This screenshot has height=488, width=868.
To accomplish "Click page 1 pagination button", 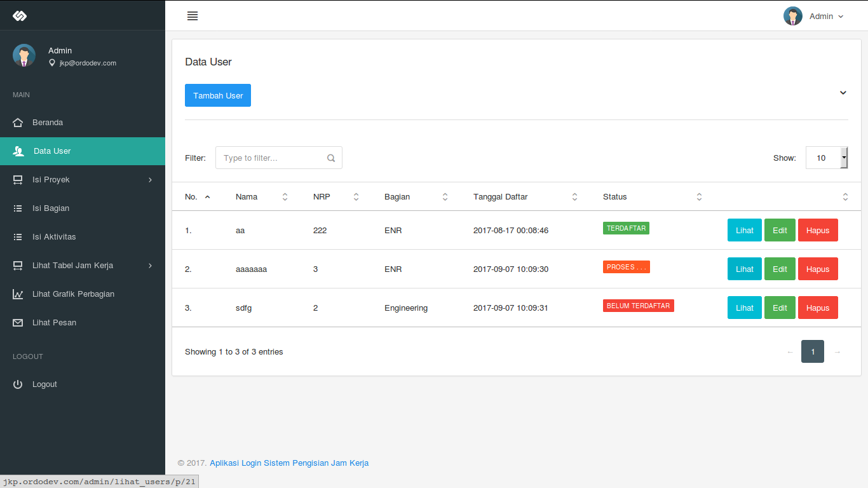I will (813, 351).
